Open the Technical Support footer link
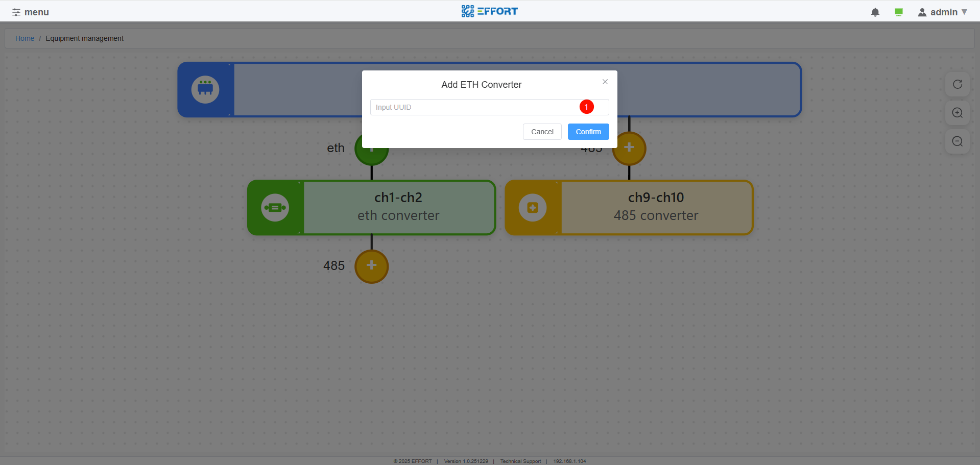 click(x=520, y=461)
